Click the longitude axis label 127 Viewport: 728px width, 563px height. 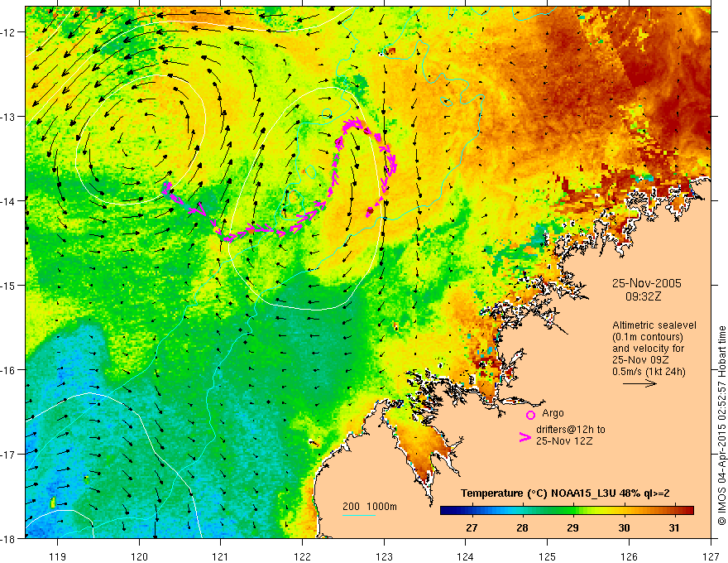[711, 556]
